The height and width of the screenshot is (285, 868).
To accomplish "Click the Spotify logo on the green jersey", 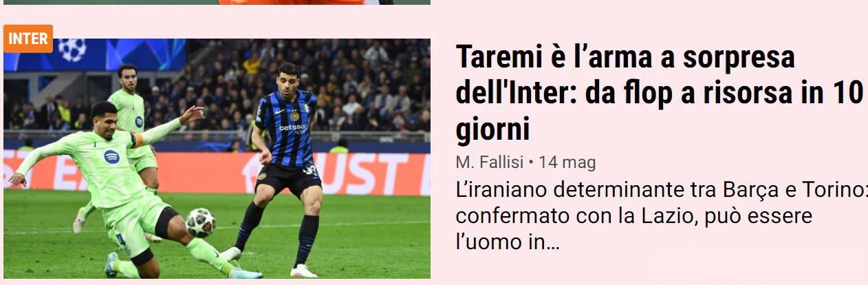I will coord(111,157).
